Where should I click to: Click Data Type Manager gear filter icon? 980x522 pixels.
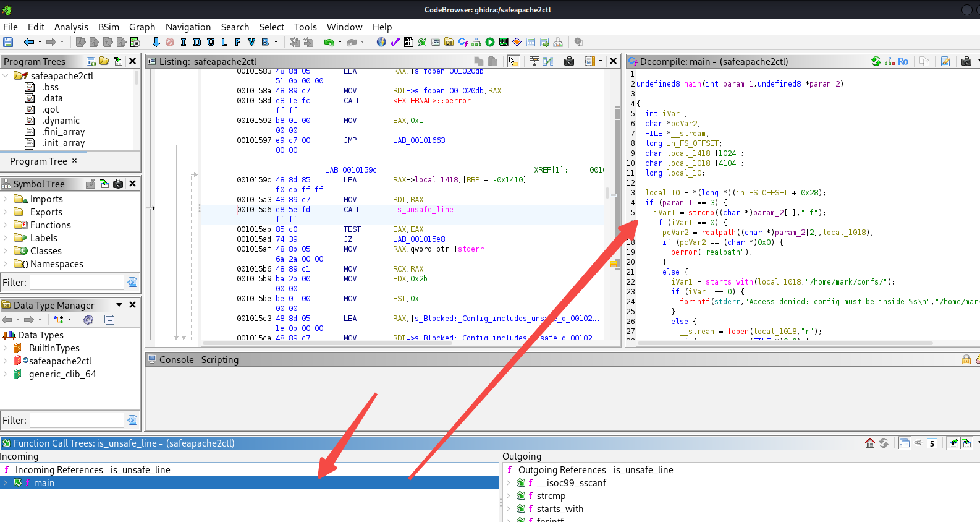point(88,320)
